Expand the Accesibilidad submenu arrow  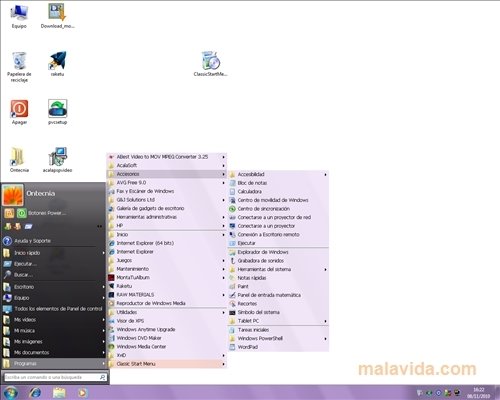(325, 174)
